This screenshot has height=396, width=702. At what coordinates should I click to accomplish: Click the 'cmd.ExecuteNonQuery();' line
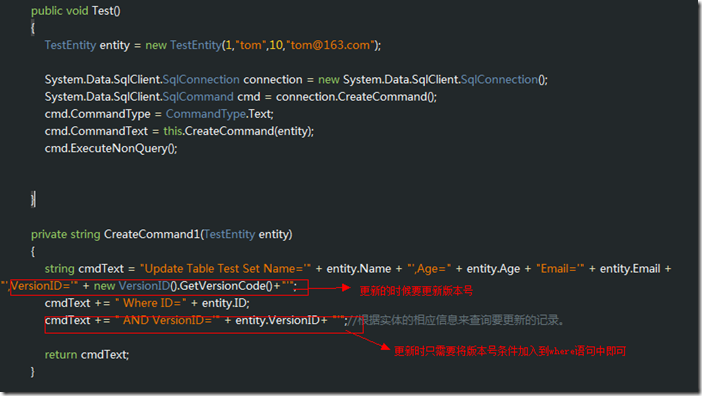(x=111, y=149)
